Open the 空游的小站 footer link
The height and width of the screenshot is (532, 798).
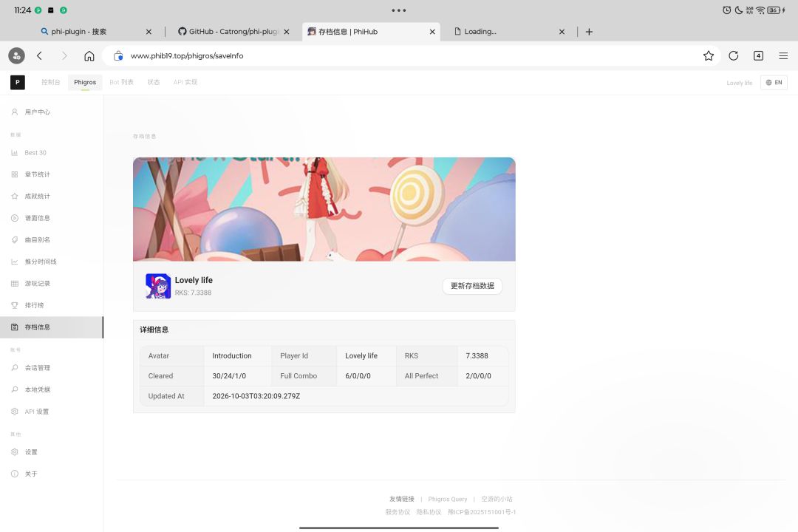click(497, 499)
